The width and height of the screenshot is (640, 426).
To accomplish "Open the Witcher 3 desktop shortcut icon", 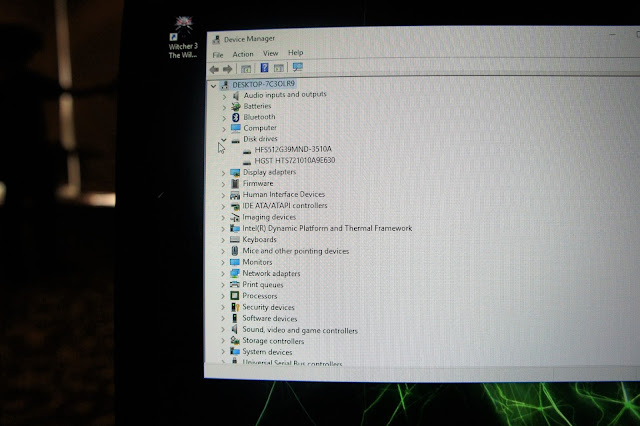I will [183, 38].
